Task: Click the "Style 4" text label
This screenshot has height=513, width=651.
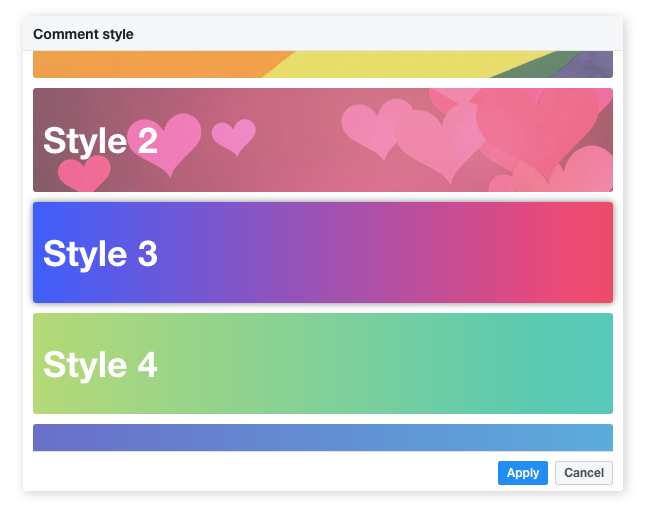Action: [100, 365]
